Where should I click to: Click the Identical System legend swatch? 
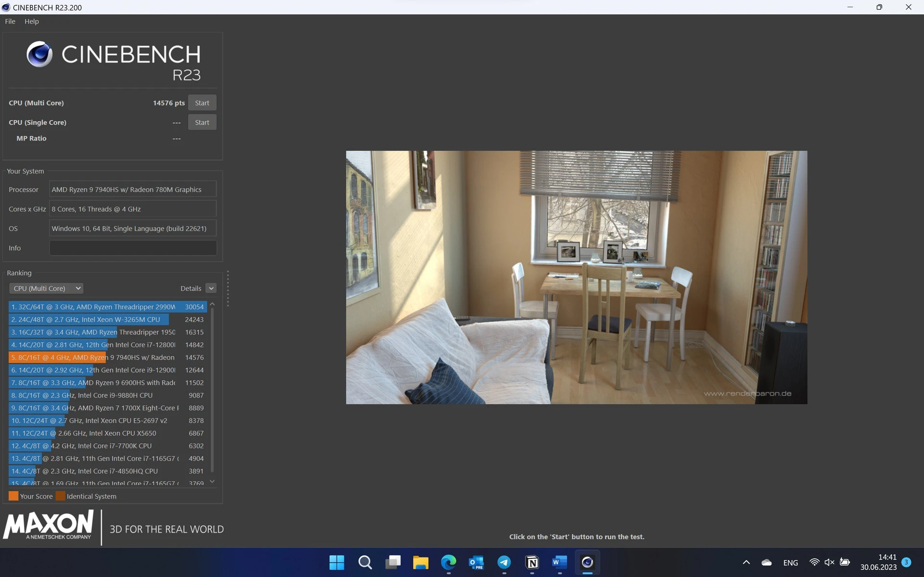tap(60, 496)
